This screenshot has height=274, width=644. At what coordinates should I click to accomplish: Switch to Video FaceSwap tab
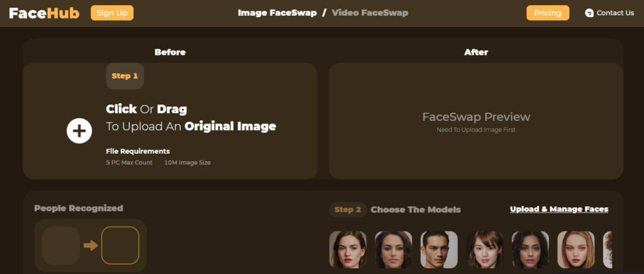point(370,13)
